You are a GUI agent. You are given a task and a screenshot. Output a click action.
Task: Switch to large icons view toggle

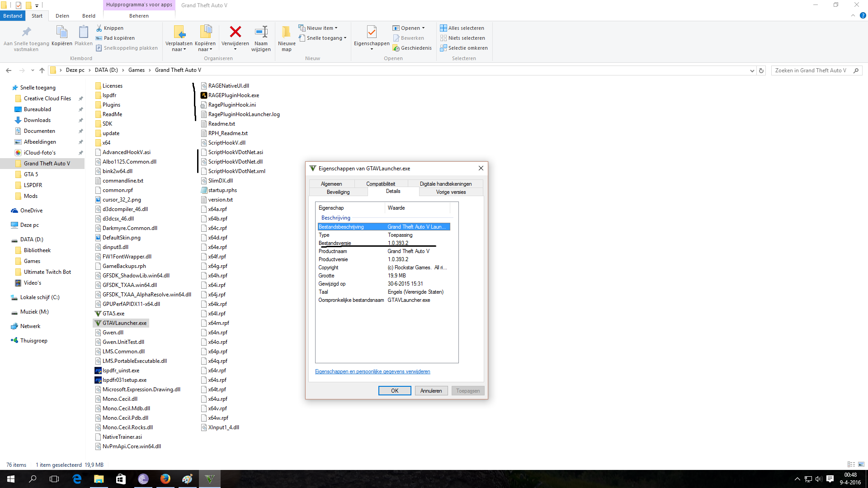[861, 465]
